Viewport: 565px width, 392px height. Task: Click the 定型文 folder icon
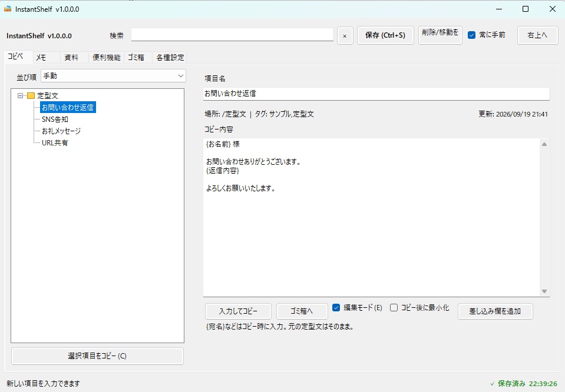[31, 96]
